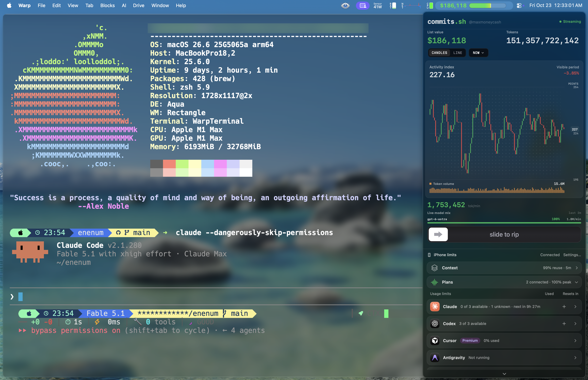Viewport: 588px width, 380px height.
Task: Add a Codex account with plus
Action: tap(564, 324)
